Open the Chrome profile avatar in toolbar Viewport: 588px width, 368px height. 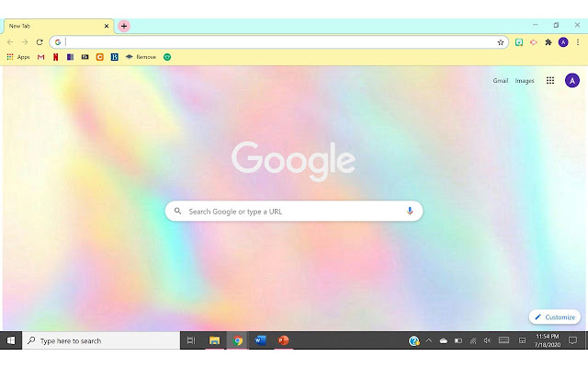563,42
